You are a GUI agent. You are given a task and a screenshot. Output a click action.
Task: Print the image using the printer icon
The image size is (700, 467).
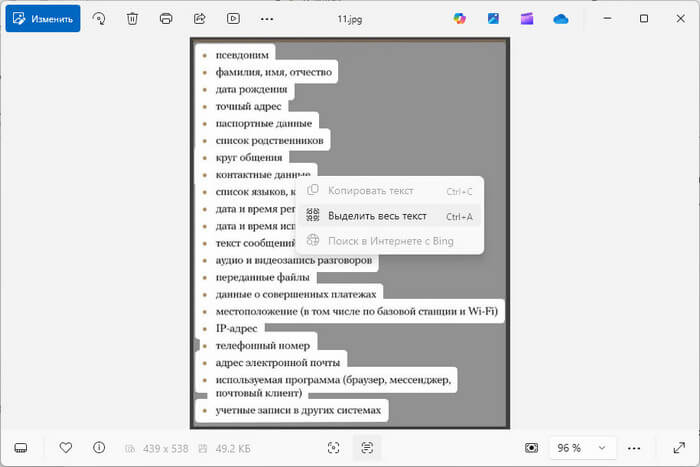pos(166,18)
